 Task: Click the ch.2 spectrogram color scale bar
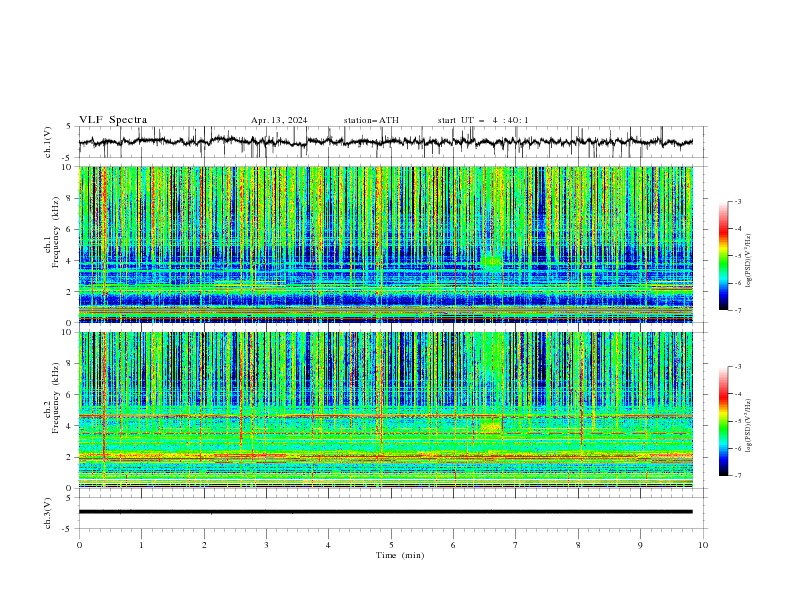723,421
